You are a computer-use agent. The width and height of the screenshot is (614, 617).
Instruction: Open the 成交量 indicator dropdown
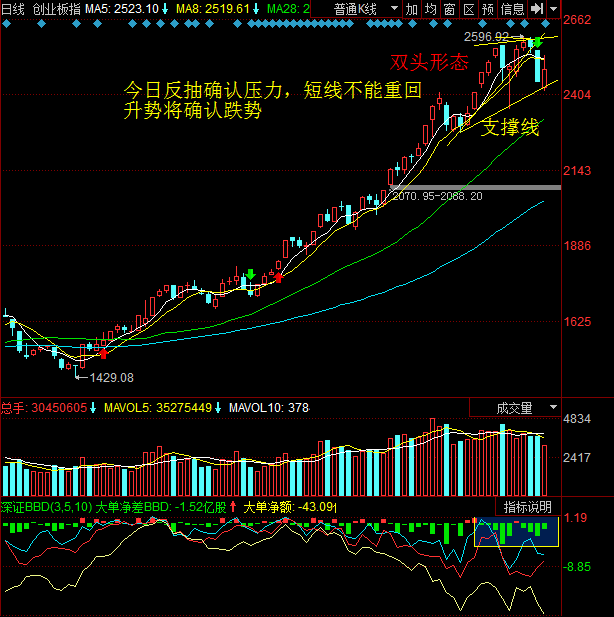[x=515, y=408]
